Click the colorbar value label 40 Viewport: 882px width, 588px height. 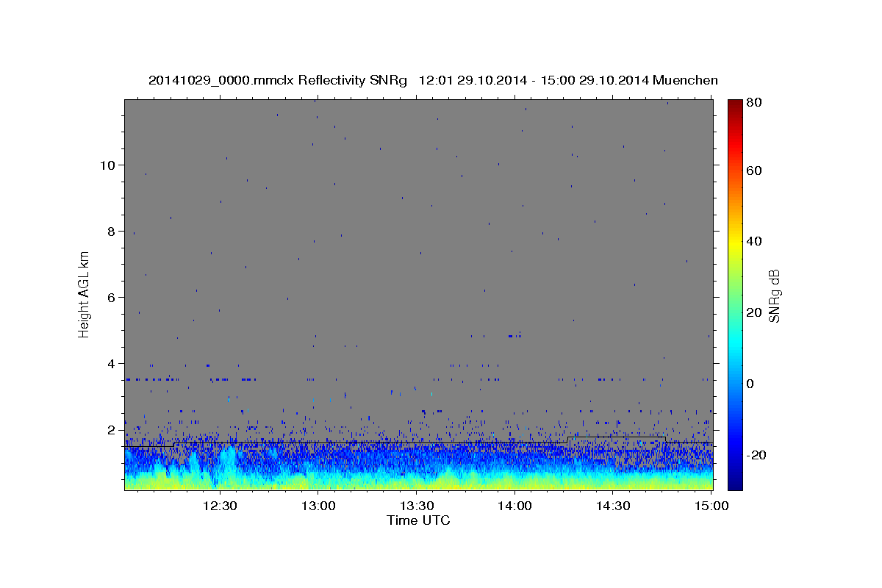coord(755,241)
